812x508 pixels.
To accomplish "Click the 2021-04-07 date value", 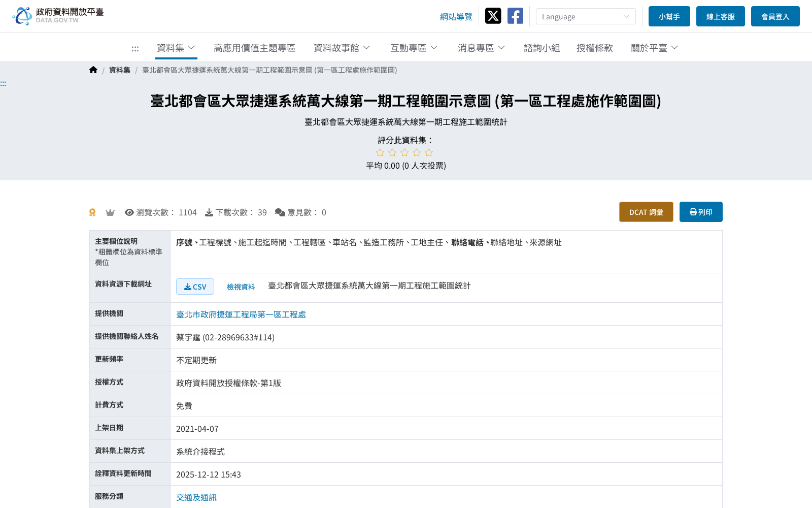I will [197, 429].
